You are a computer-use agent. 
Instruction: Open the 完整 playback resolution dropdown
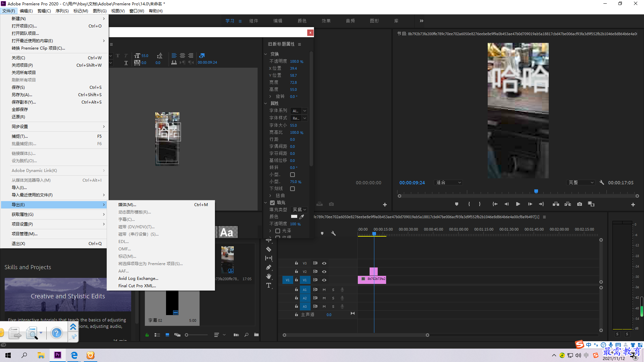click(x=581, y=183)
